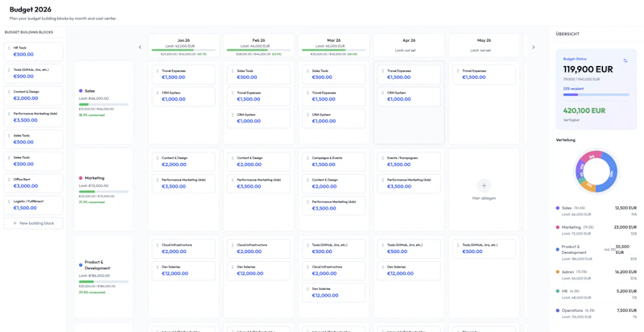Grab drag handle of Feb 26 Dev Salaries card
644x332 pixels.
[233, 267]
